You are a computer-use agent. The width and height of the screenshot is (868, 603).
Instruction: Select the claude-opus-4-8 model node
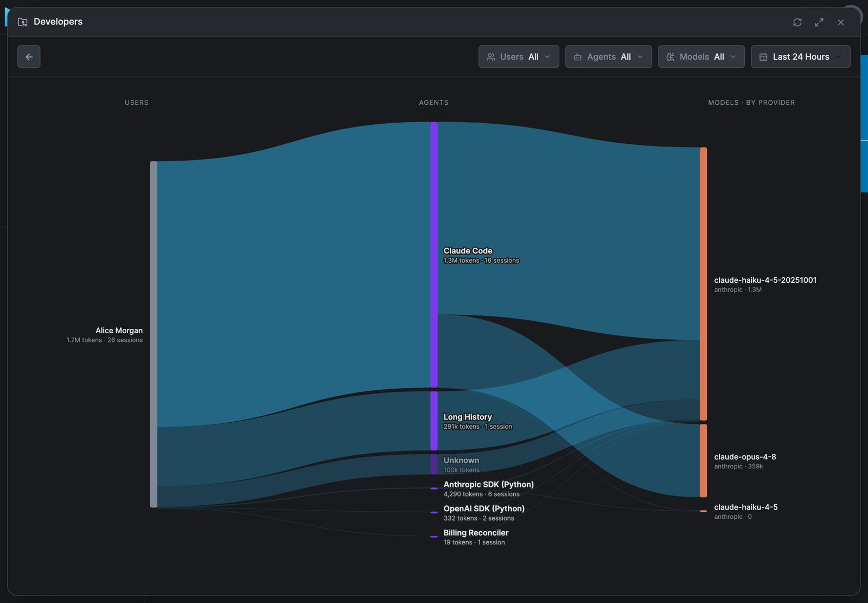(703, 461)
